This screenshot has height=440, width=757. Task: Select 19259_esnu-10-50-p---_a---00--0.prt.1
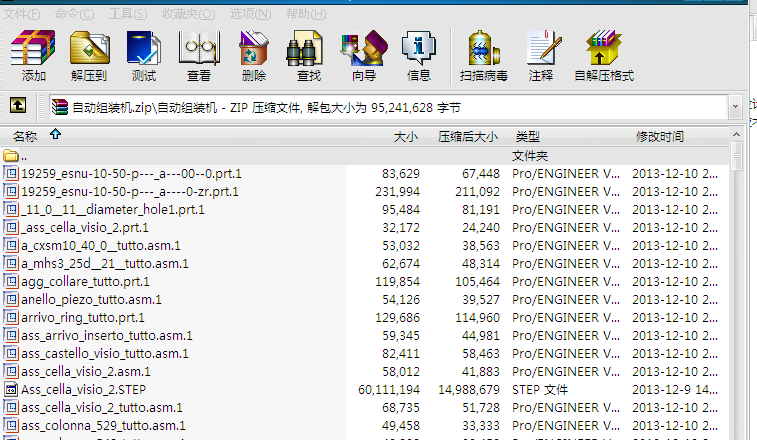click(131, 173)
